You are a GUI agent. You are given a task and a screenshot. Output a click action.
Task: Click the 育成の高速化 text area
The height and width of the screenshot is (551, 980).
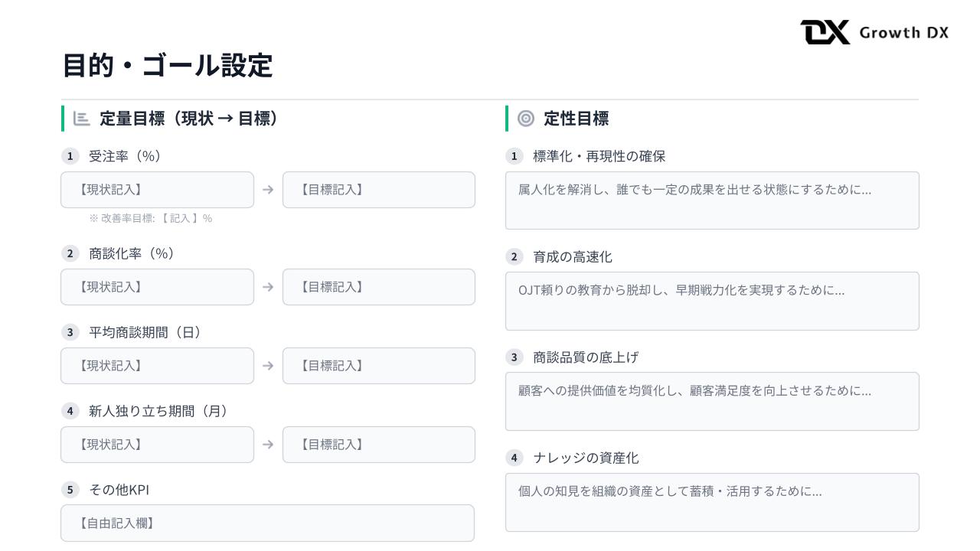pyautogui.click(x=712, y=301)
